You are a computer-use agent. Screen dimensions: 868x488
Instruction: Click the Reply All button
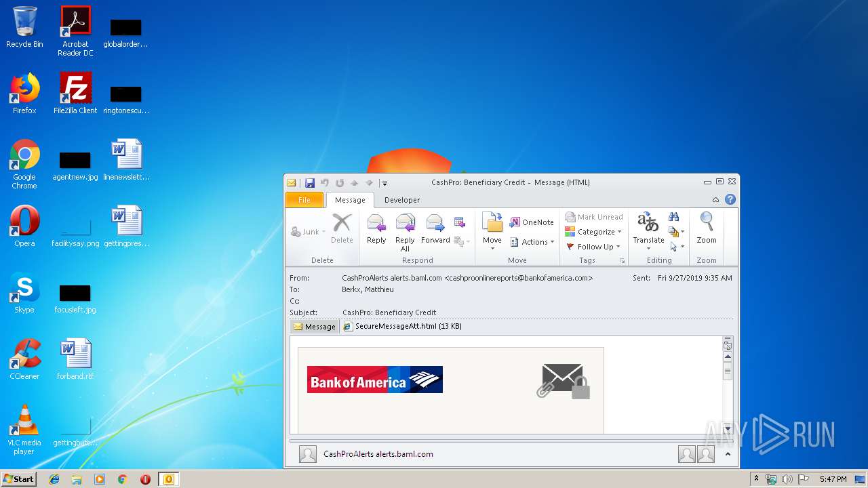point(405,232)
